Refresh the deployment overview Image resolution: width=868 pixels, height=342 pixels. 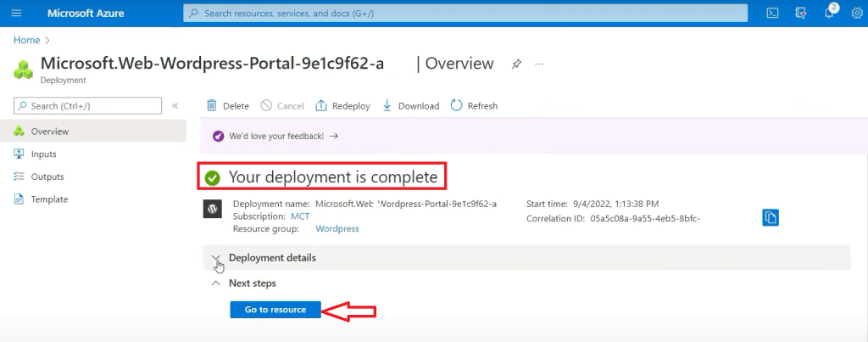[x=475, y=106]
